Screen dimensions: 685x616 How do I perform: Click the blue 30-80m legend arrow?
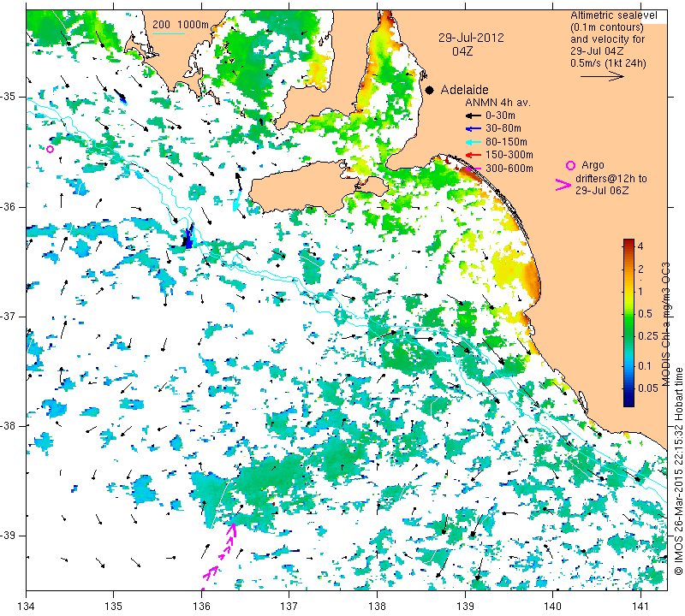pos(474,129)
